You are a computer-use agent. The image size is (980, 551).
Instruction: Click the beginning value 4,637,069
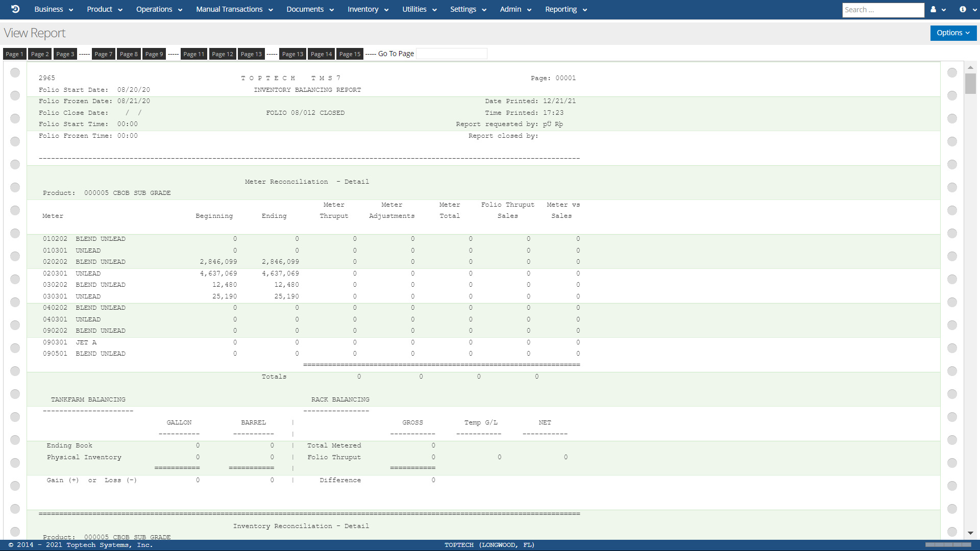pyautogui.click(x=218, y=273)
